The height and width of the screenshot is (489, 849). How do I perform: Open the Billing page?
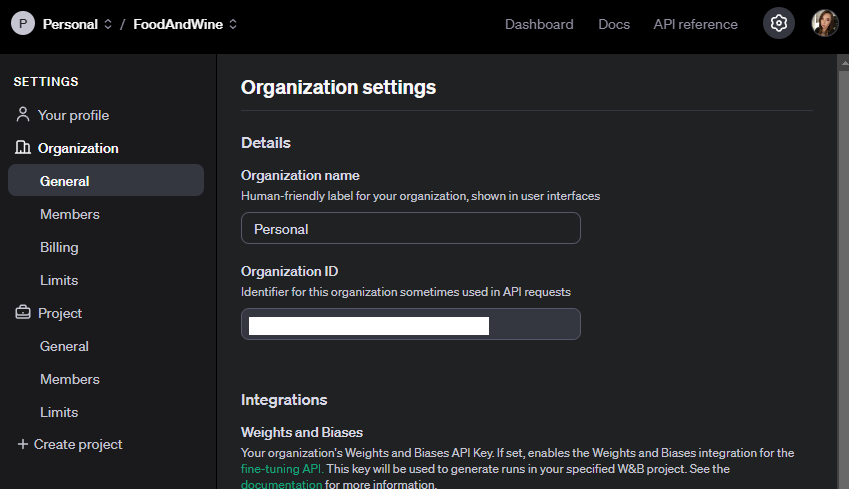pyautogui.click(x=59, y=247)
